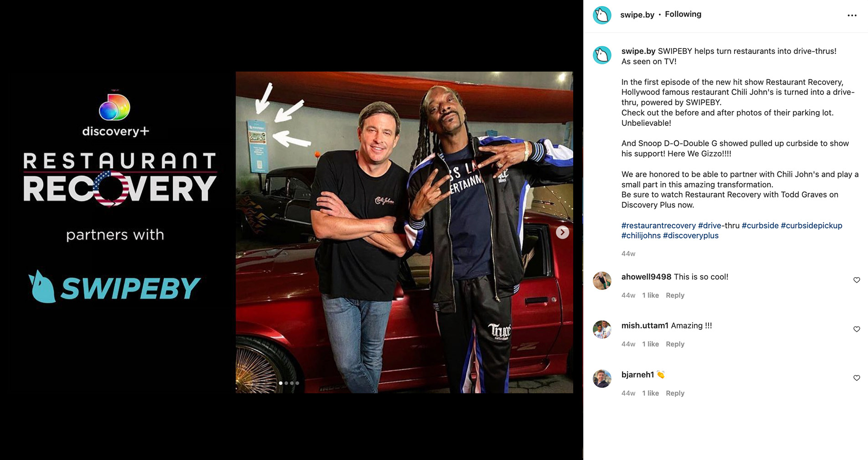Like mish.uttam1's comment with heart icon
The height and width of the screenshot is (460, 868).
[857, 329]
